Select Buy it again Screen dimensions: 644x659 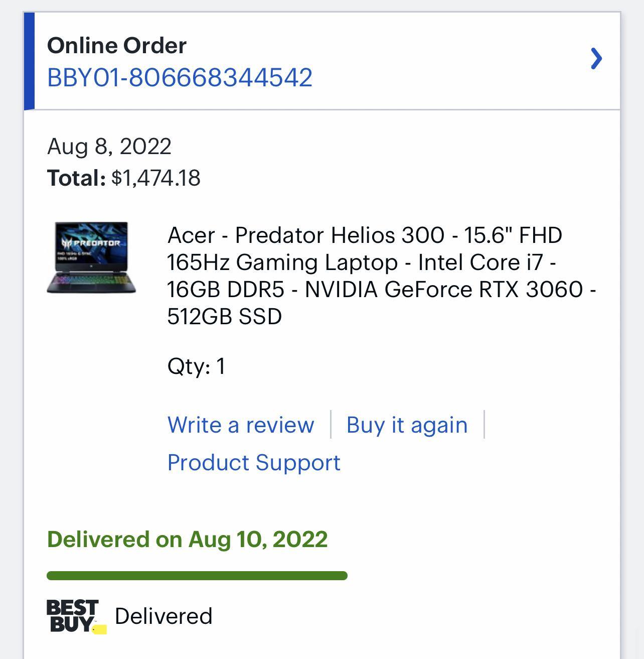pos(407,425)
